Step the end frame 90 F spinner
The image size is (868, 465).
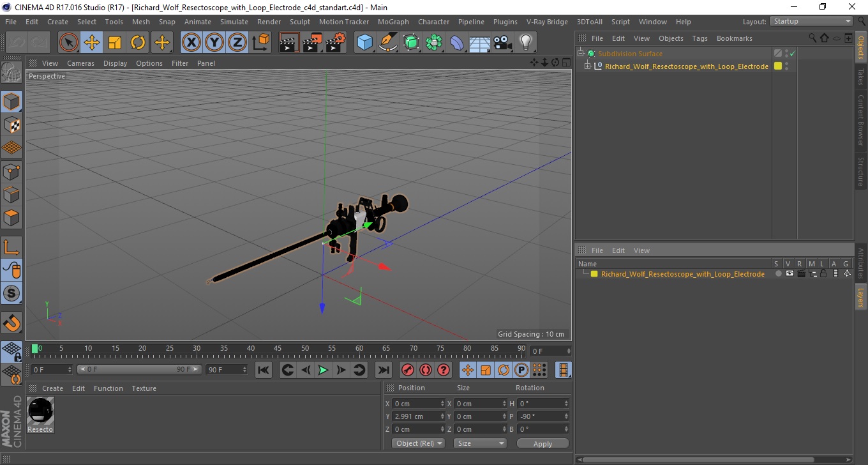pos(244,369)
